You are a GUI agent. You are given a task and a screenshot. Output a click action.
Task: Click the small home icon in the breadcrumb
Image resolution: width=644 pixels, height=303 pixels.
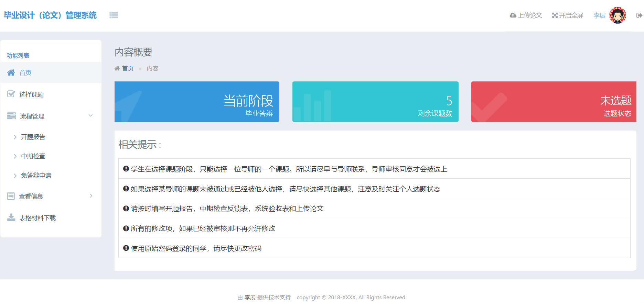coord(117,68)
